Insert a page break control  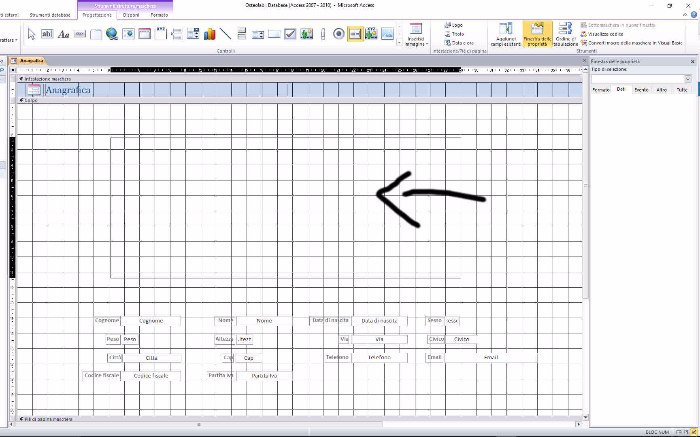(x=177, y=34)
